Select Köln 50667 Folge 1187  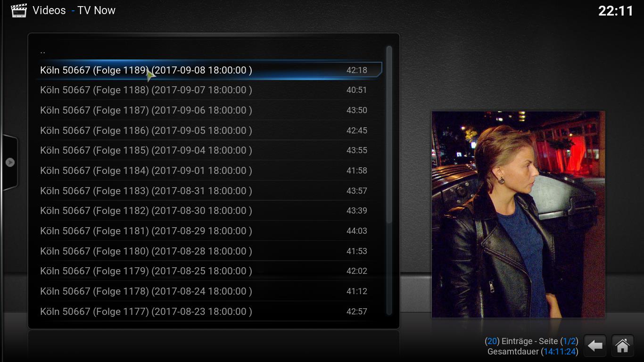(x=209, y=110)
